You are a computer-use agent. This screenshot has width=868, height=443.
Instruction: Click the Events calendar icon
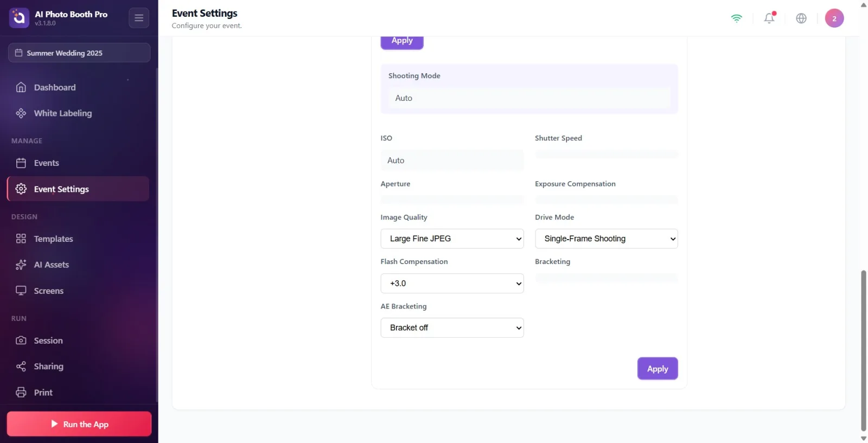click(x=21, y=163)
